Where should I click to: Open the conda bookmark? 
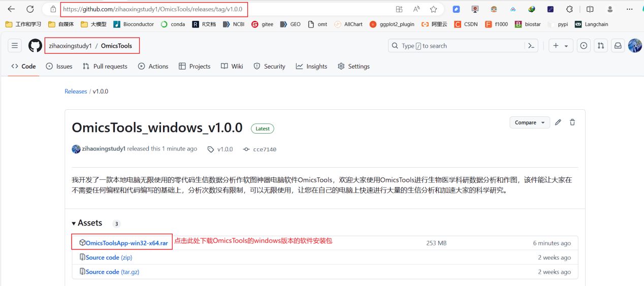(x=173, y=24)
